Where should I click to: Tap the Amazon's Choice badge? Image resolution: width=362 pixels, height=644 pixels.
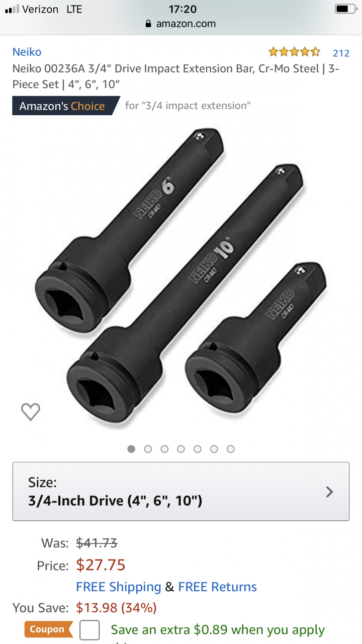click(x=66, y=106)
